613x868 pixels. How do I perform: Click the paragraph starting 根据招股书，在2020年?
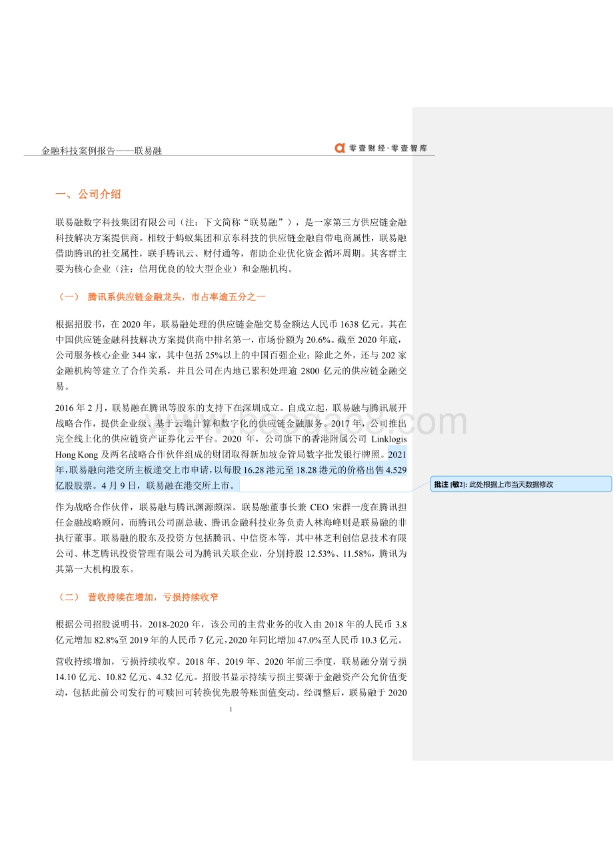231,355
